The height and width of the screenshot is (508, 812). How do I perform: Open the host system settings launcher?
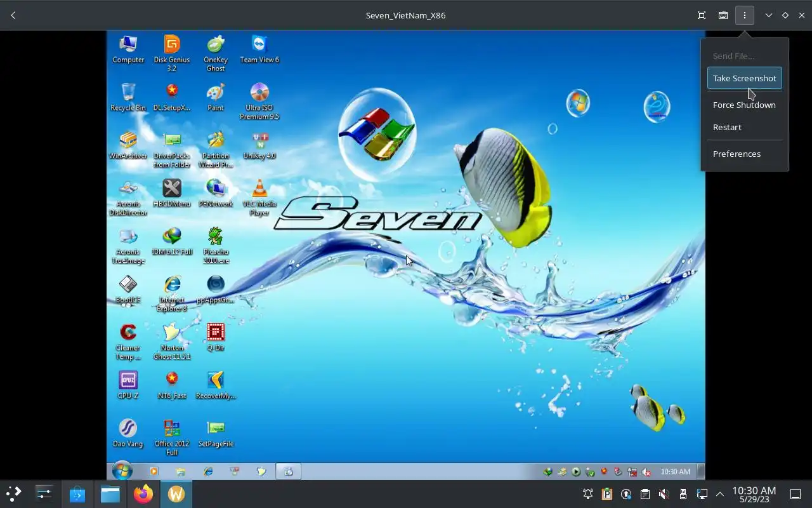(x=44, y=493)
